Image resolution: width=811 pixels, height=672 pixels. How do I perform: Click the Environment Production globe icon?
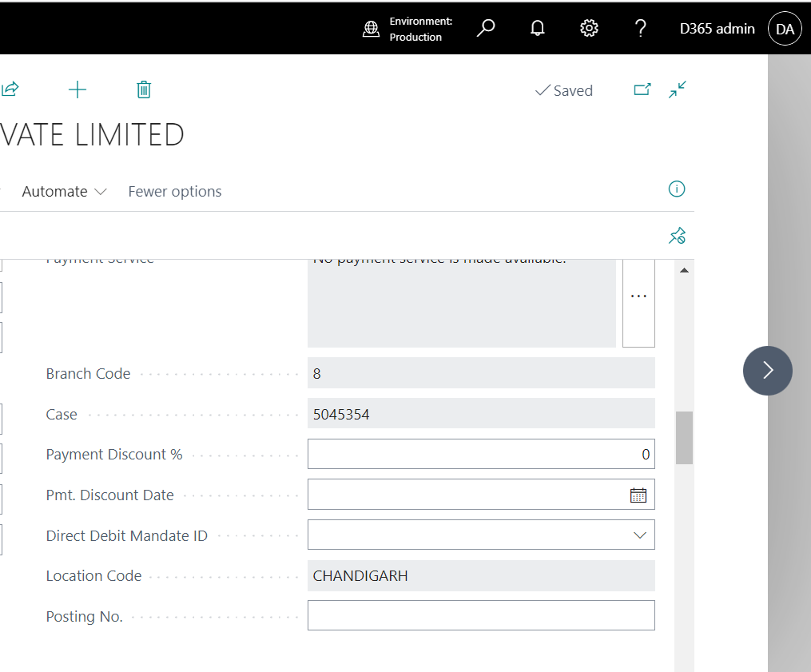[371, 28]
